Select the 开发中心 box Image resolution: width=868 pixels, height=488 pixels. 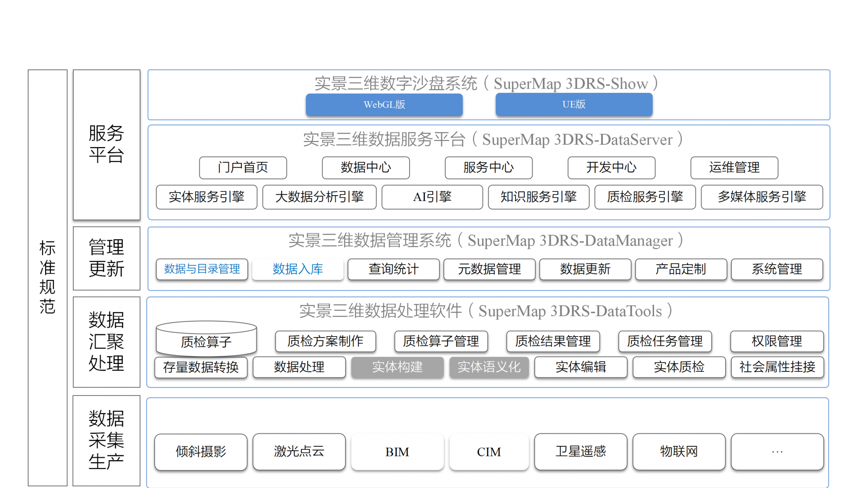[x=612, y=167]
